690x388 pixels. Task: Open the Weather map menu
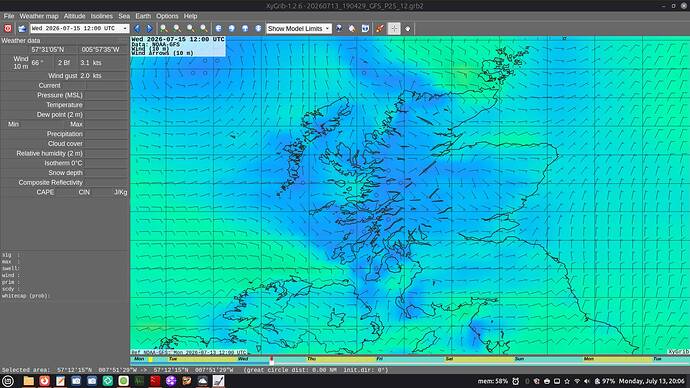[39, 16]
